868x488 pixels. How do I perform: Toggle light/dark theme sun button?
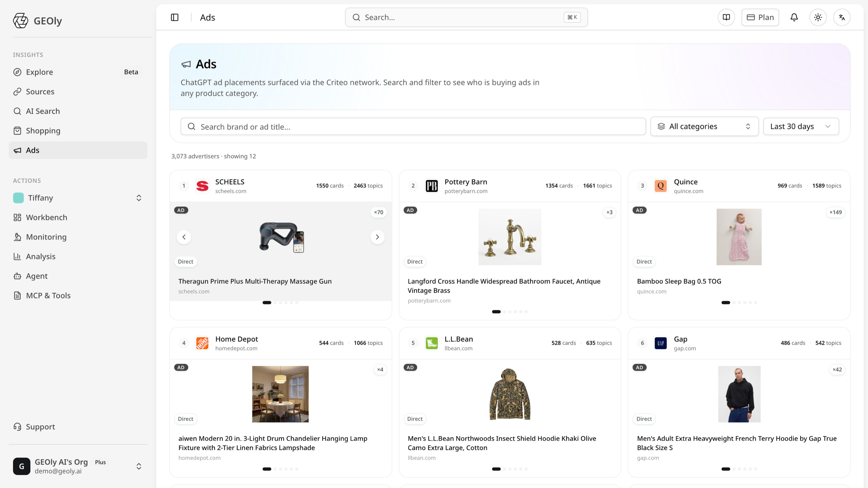[818, 17]
